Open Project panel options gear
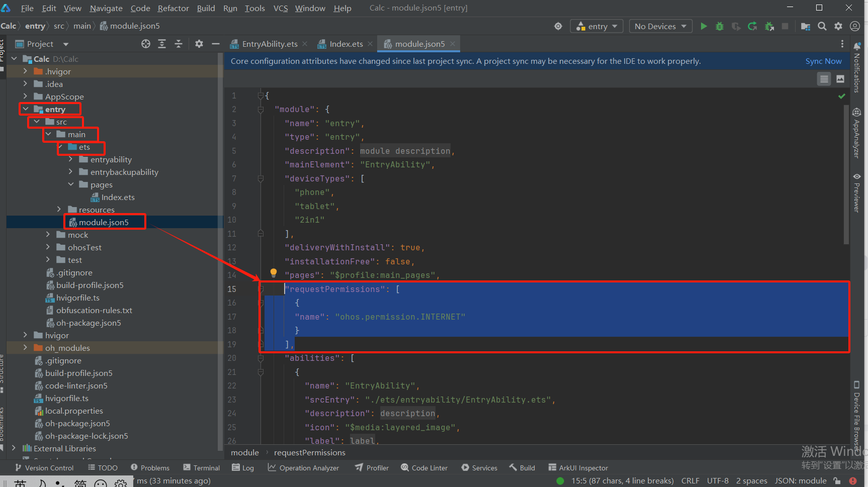This screenshot has width=868, height=487. pyautogui.click(x=199, y=44)
